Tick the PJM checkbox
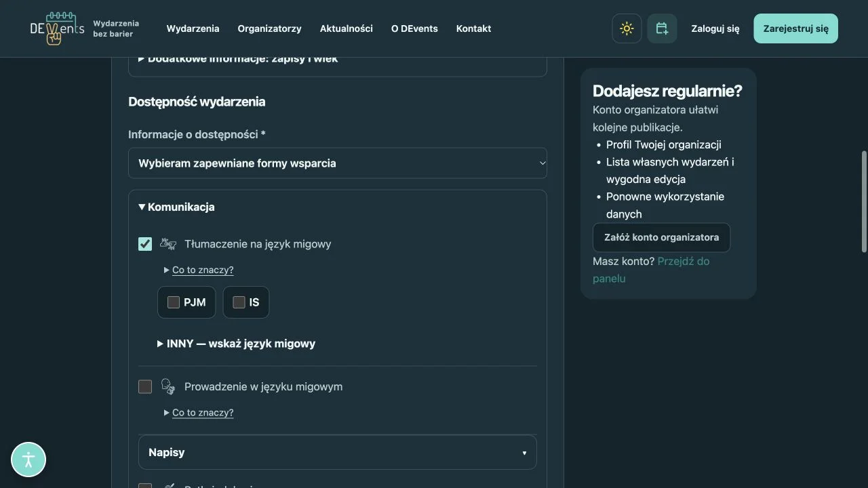The width and height of the screenshot is (868, 488). [x=174, y=302]
